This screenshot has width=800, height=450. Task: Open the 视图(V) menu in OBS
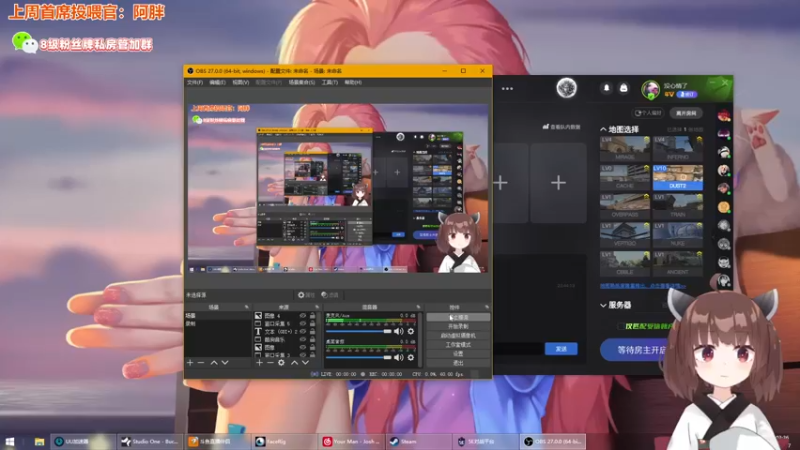tap(241, 82)
